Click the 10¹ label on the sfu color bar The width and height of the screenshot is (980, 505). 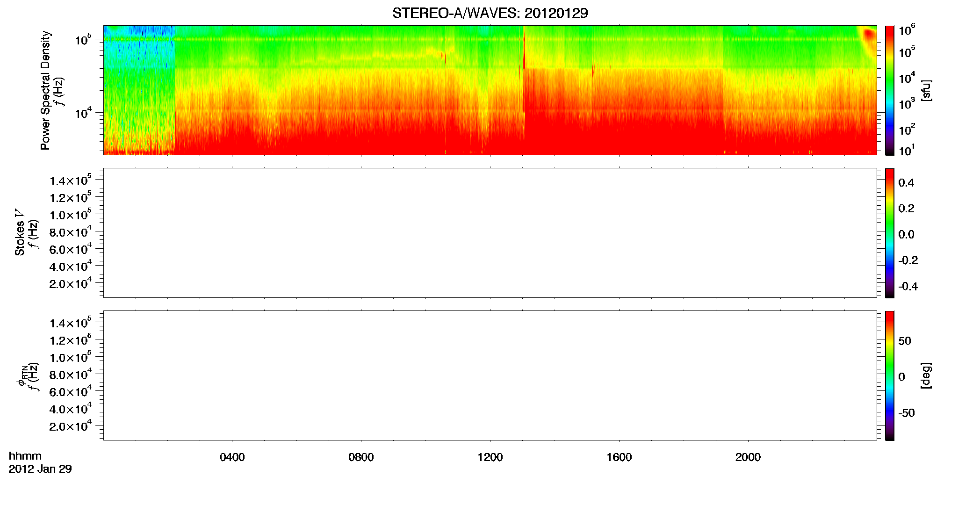(907, 150)
